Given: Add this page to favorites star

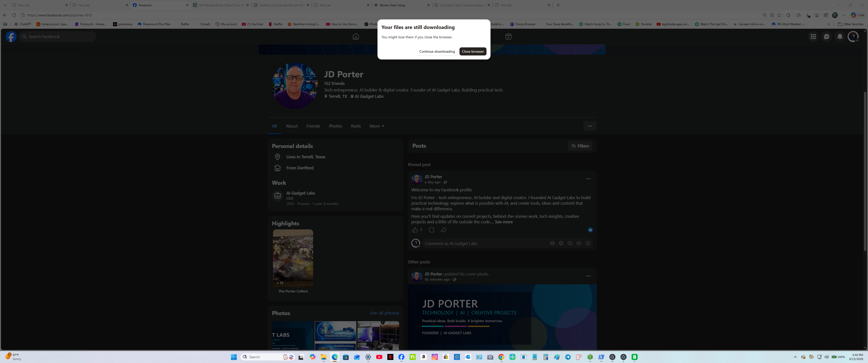Looking at the screenshot, I should click(779, 15).
